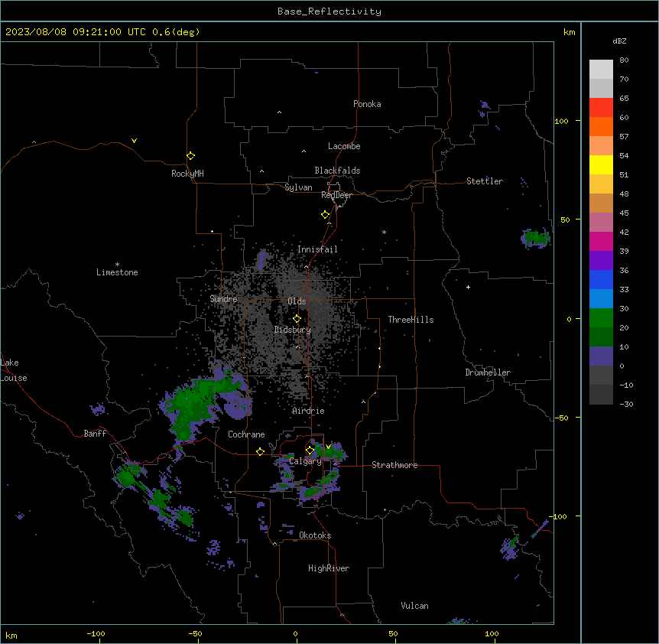
Task: Select the yellow diamond marker below Cochrane
Action: [260, 451]
